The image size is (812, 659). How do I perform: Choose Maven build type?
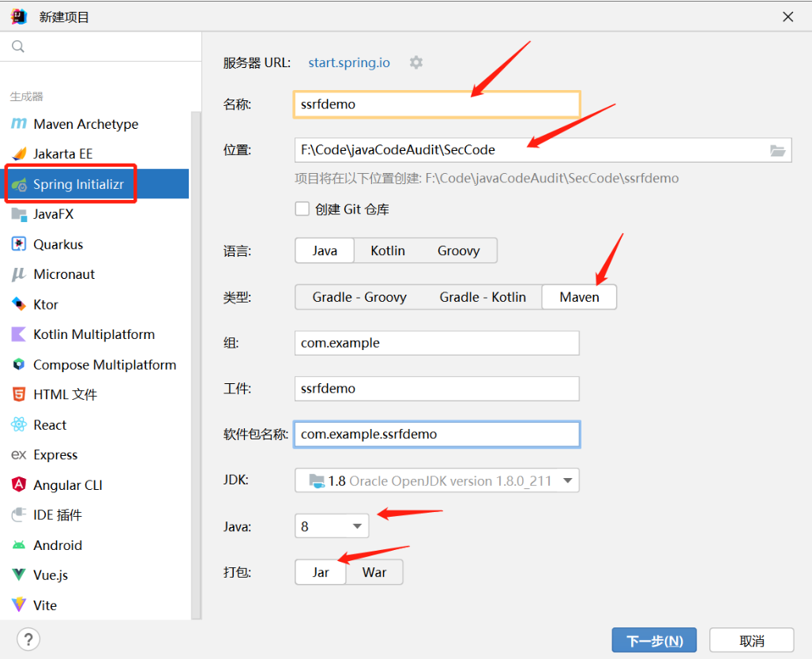579,297
